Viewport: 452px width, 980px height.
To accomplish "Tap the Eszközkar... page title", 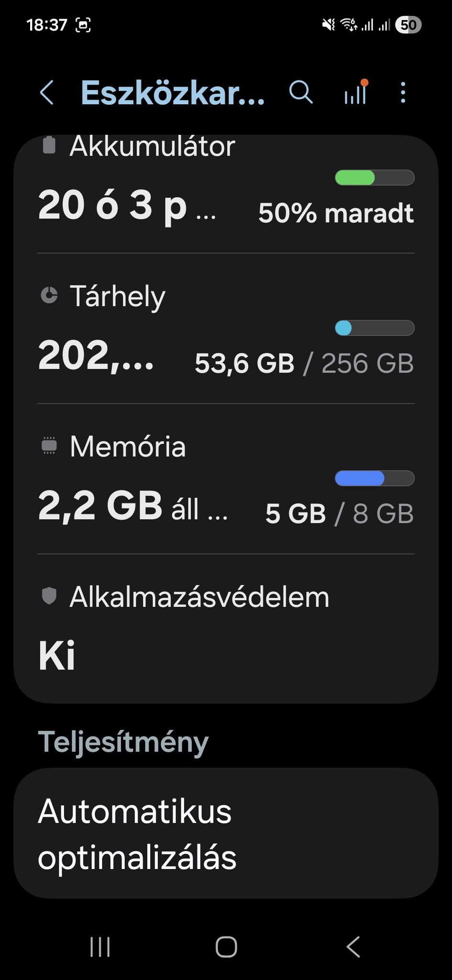I will (x=173, y=92).
